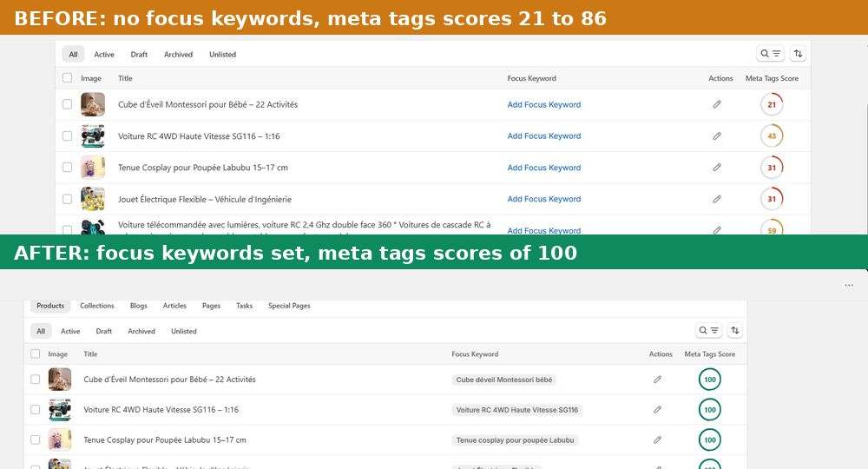Click the Jouet Électrique Flexible product title
868x469 pixels.
tap(204, 200)
